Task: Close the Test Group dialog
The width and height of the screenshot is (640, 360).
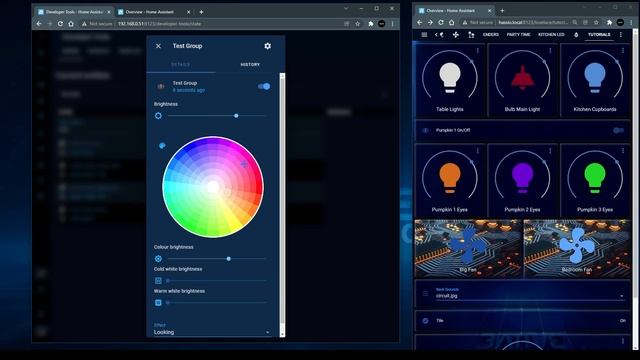Action: coord(158,46)
